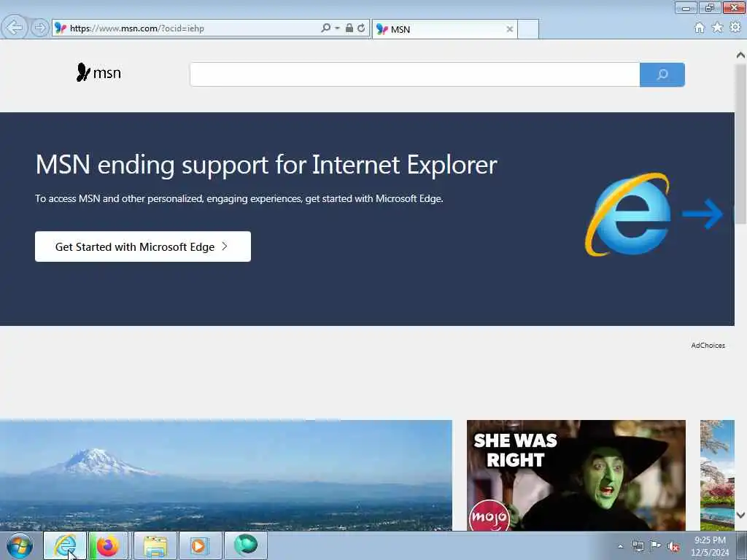Close the MSN tab
This screenshot has height=560, width=747.
point(509,29)
